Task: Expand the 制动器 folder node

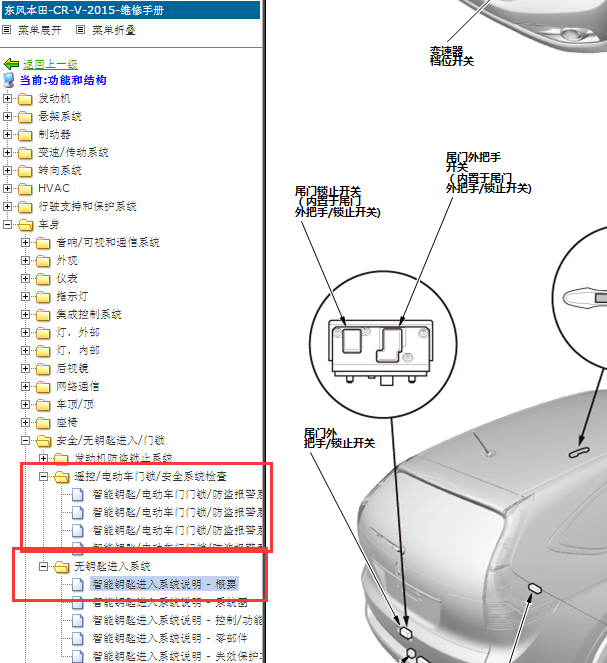Action: click(x=7, y=134)
